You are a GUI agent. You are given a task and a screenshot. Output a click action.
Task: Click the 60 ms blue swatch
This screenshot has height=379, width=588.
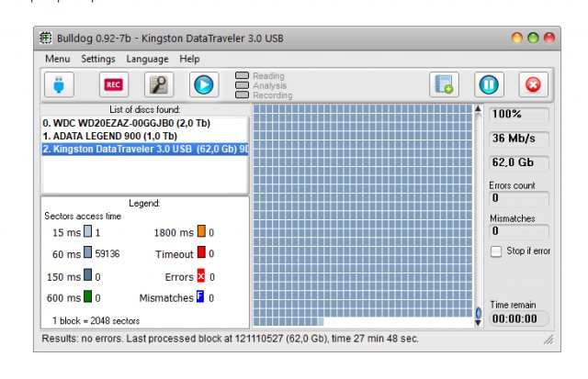point(87,252)
